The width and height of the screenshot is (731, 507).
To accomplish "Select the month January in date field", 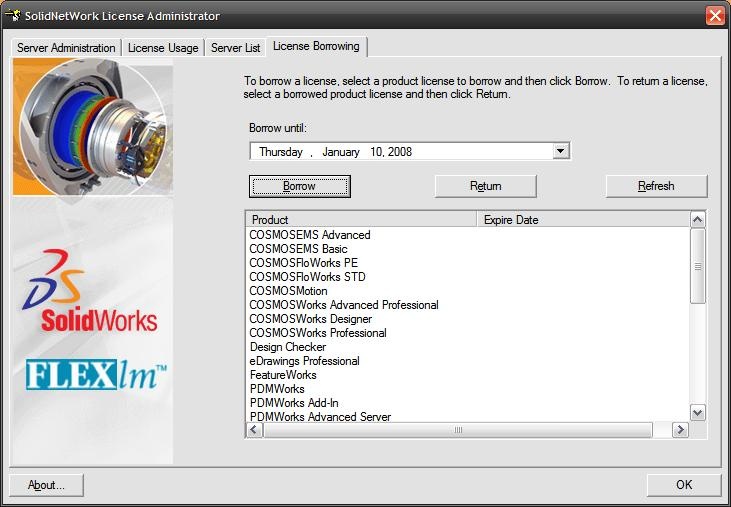I will point(340,152).
